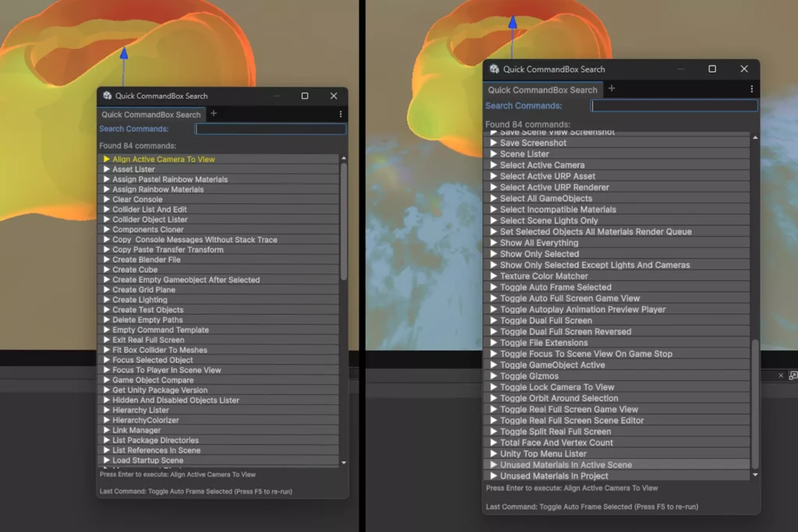This screenshot has height=532, width=798.
Task: Click the right Search Commands input field
Action: click(674, 106)
